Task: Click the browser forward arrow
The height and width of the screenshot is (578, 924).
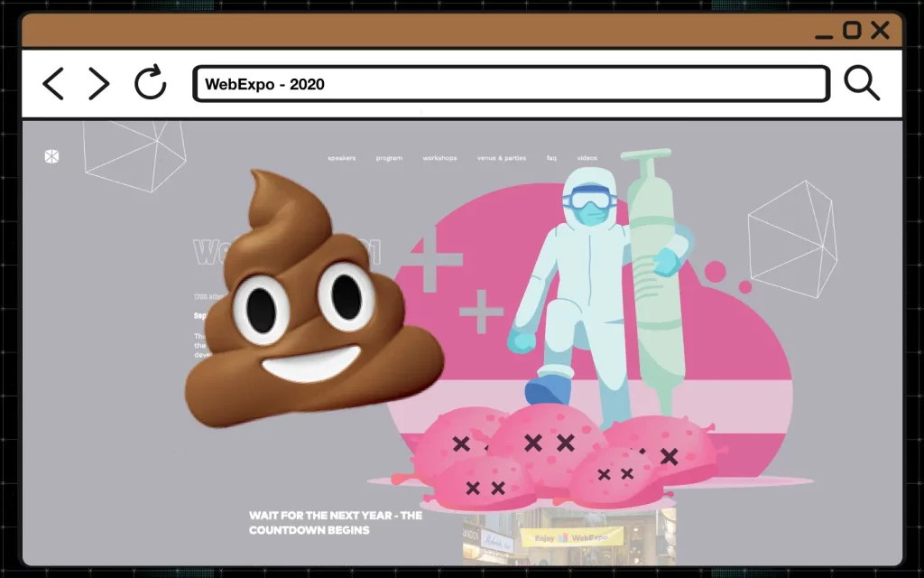Action: click(98, 84)
